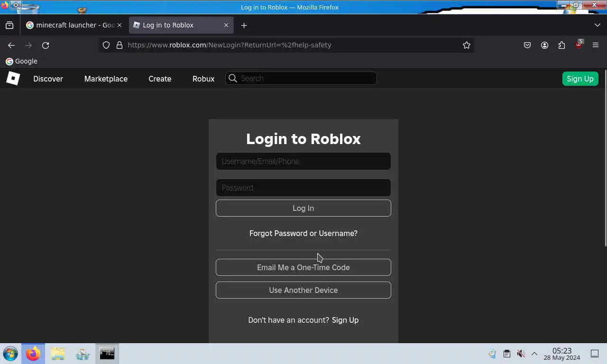
Task: Expand the list all tabs chevron
Action: click(597, 25)
